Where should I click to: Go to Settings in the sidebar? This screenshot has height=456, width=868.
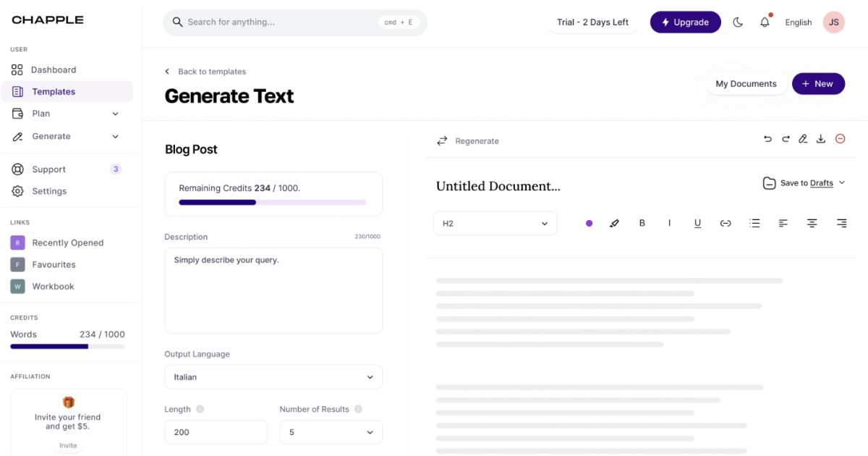49,191
